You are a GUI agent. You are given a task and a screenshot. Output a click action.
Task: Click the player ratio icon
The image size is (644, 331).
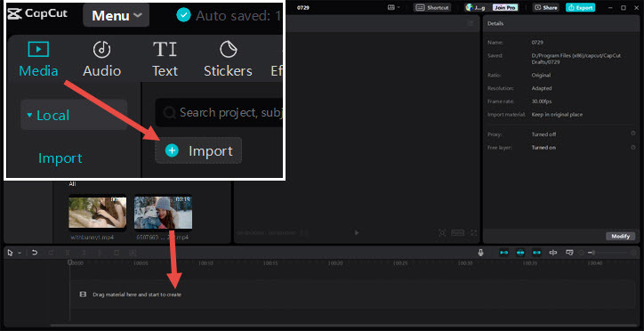pyautogui.click(x=457, y=233)
